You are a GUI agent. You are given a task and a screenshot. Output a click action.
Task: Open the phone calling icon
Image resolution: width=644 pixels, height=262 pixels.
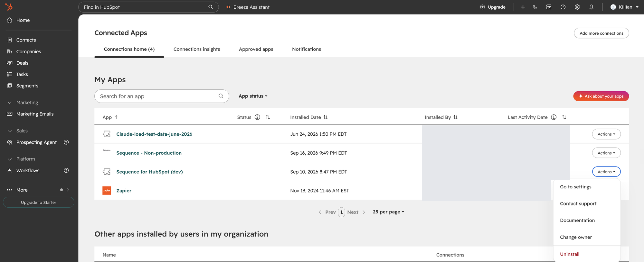[x=535, y=7]
